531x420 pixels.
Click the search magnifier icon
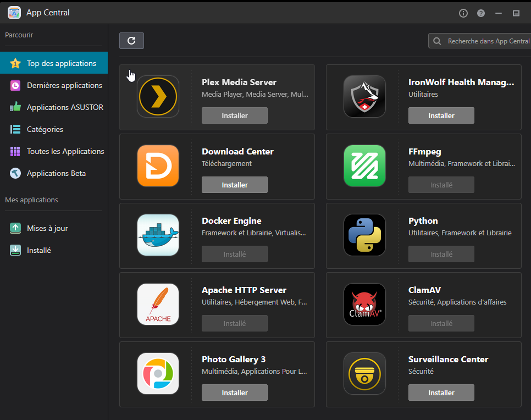(437, 41)
